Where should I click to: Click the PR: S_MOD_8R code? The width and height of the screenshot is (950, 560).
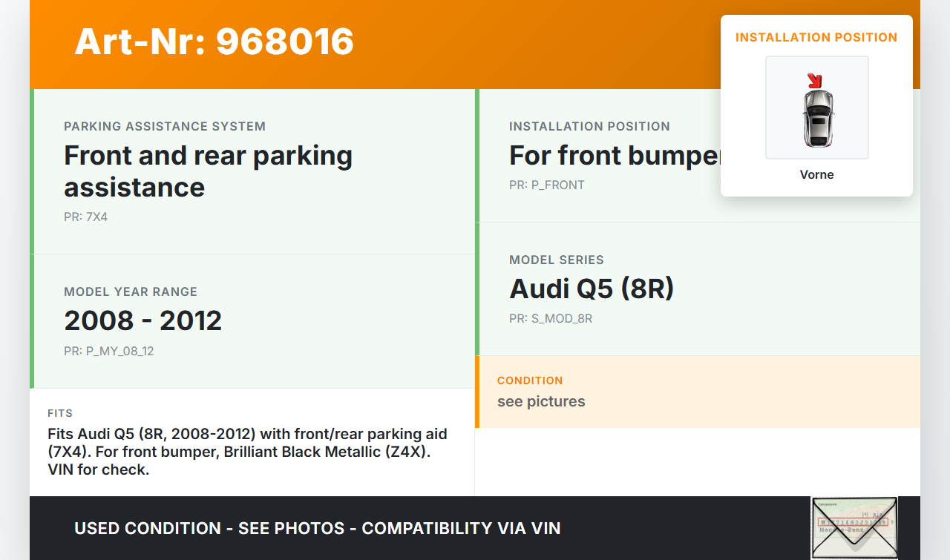[551, 319]
